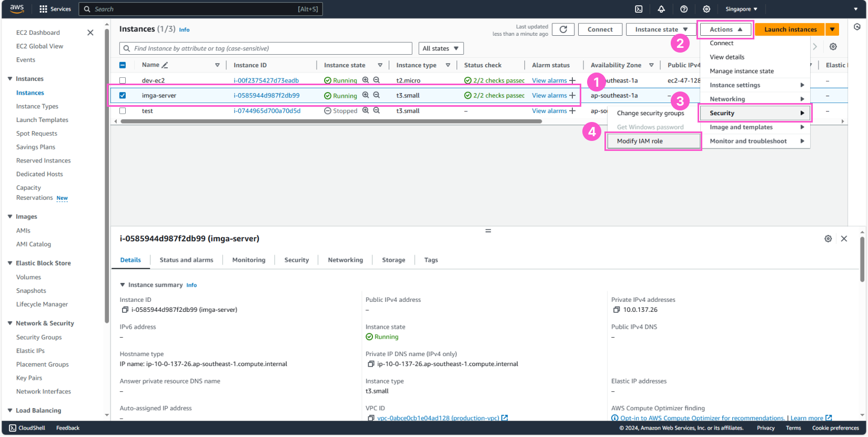Open Monitor and troubleshoot submenu
The image size is (868, 437).
755,141
